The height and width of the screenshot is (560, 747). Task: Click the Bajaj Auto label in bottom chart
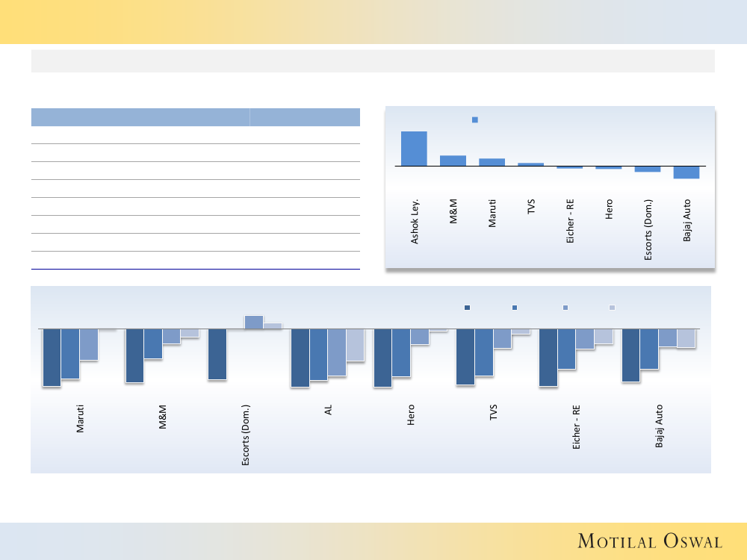[x=659, y=426]
